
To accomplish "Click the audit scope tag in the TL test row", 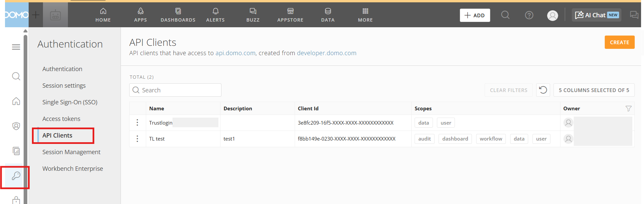I will (x=425, y=139).
